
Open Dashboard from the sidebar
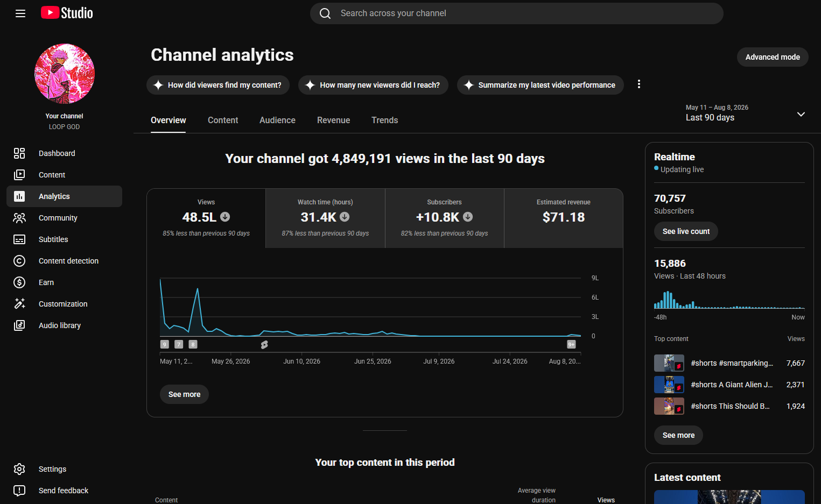pyautogui.click(x=64, y=153)
